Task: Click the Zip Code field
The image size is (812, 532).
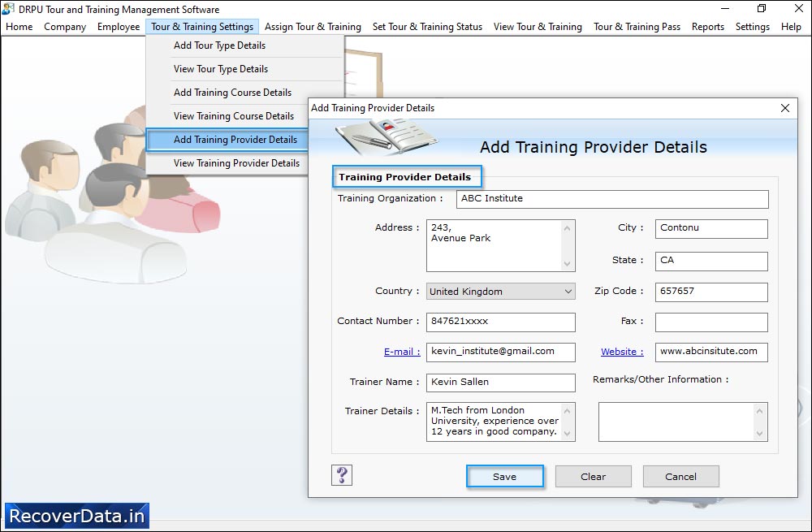Action: (711, 292)
